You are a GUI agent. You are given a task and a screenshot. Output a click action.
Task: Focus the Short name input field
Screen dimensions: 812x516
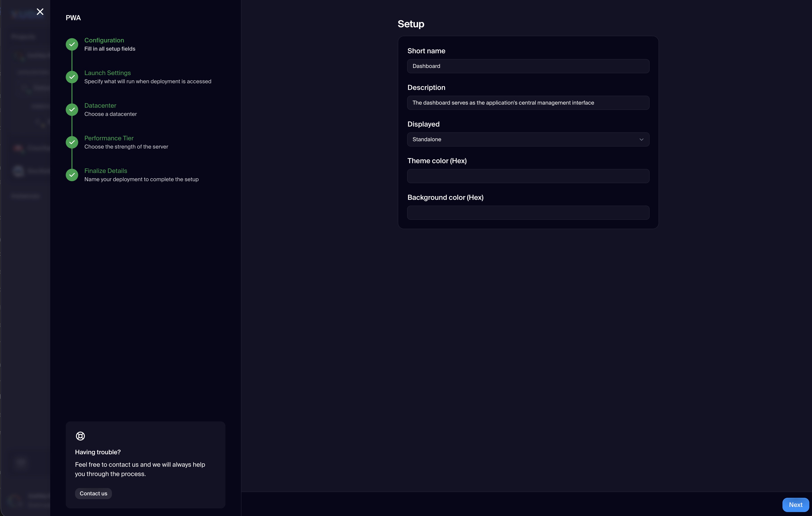pos(528,66)
